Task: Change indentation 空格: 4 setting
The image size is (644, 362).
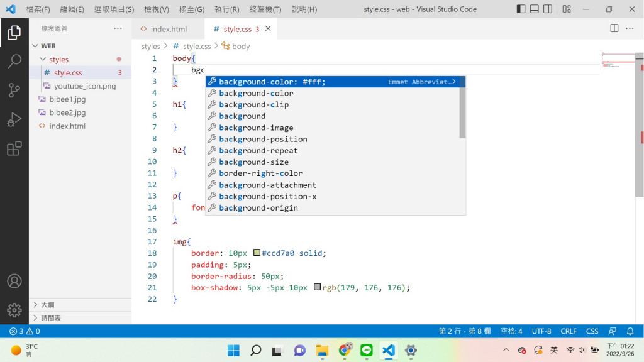Action: [x=511, y=331]
